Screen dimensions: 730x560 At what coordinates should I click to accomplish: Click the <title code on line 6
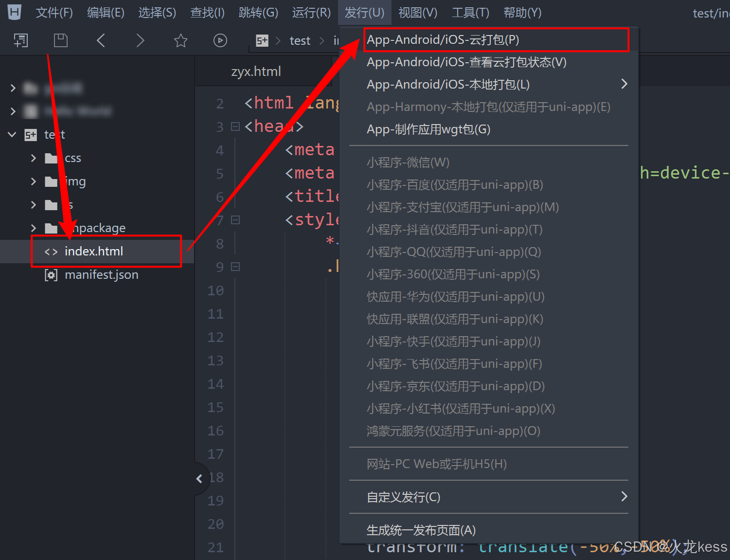point(312,197)
